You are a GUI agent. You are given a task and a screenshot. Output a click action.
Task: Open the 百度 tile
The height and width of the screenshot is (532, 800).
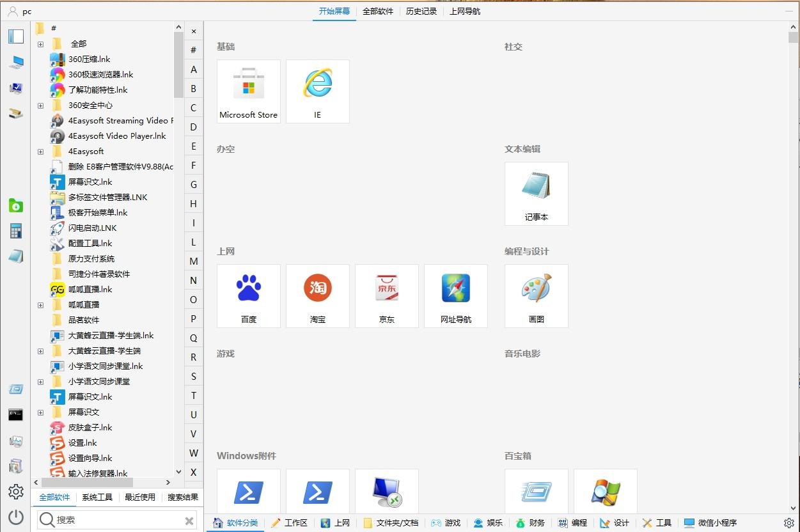tap(249, 296)
